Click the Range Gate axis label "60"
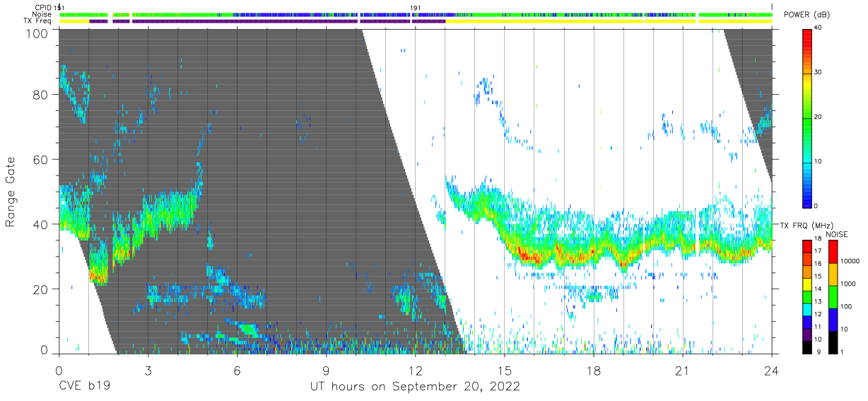 coord(40,160)
